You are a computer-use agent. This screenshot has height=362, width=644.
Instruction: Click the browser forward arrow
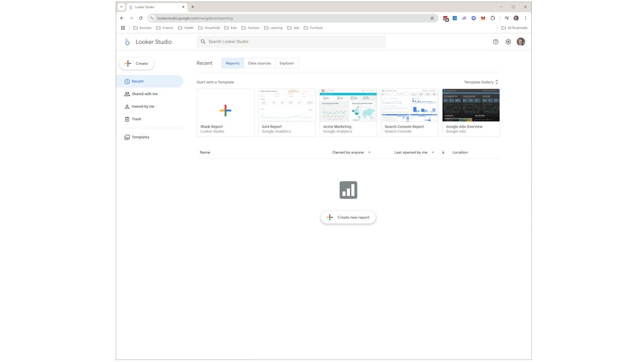click(131, 18)
